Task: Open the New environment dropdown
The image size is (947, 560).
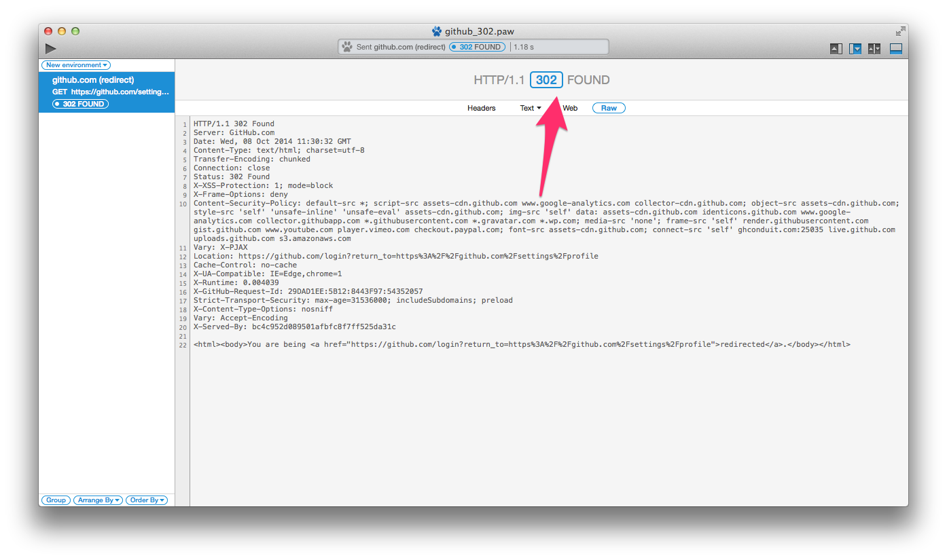Action: click(75, 65)
